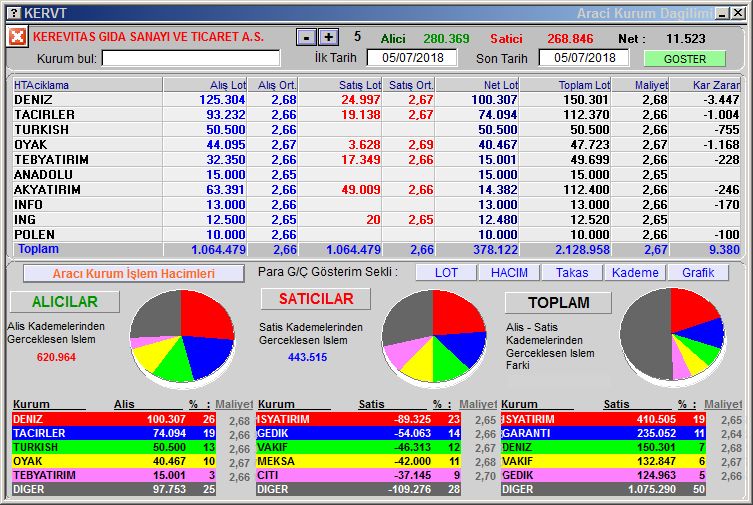Click blue GARANTI row in total list
This screenshot has height=505, width=753.
click(603, 433)
